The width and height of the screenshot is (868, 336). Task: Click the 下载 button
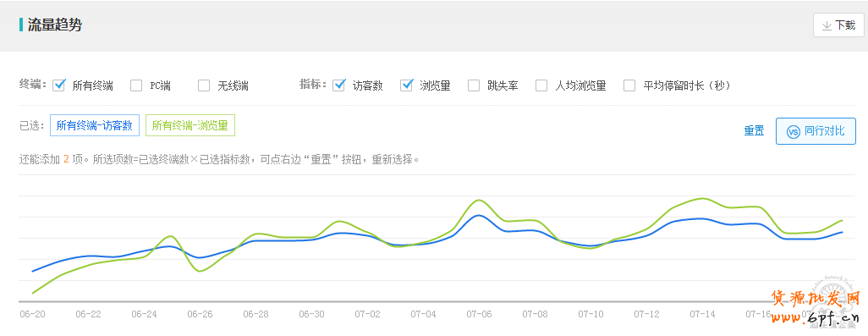(x=838, y=25)
